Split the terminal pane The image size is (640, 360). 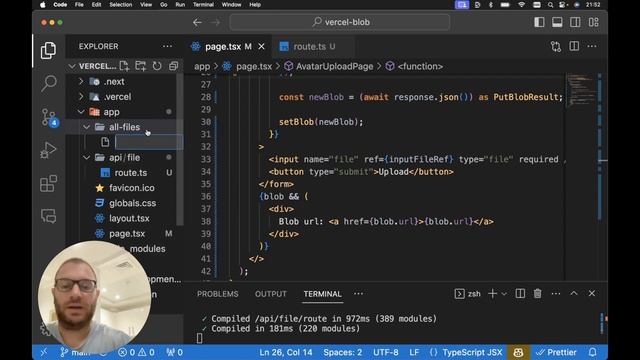520,293
